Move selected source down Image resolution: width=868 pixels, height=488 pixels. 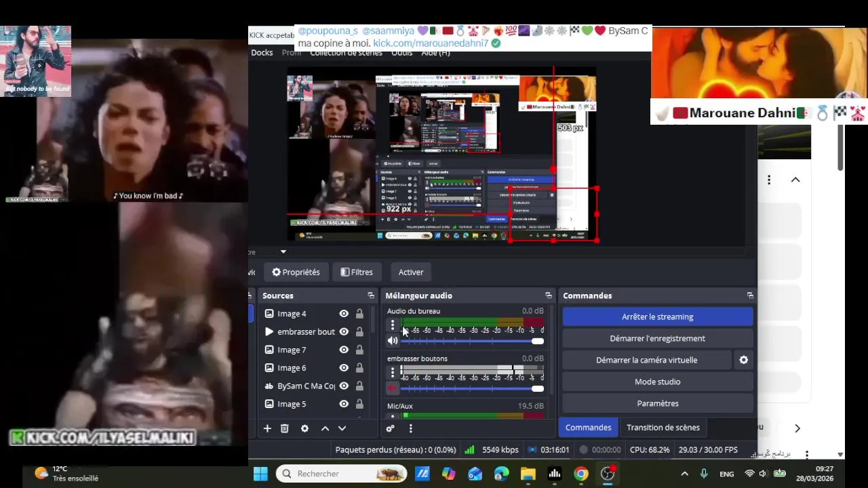342,428
